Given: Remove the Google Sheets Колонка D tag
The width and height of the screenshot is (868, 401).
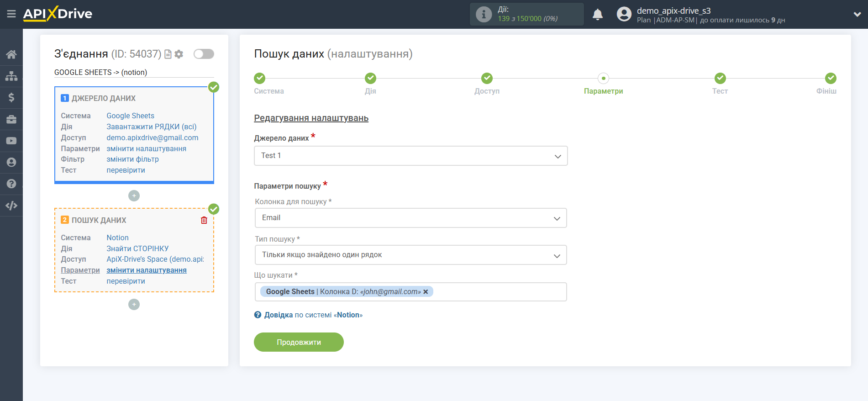Looking at the screenshot, I should coord(426,292).
